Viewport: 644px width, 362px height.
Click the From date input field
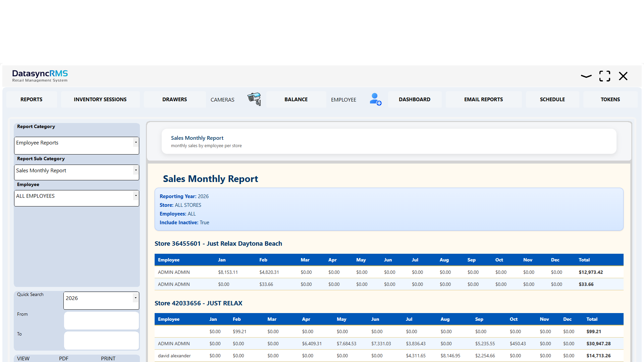tap(101, 320)
